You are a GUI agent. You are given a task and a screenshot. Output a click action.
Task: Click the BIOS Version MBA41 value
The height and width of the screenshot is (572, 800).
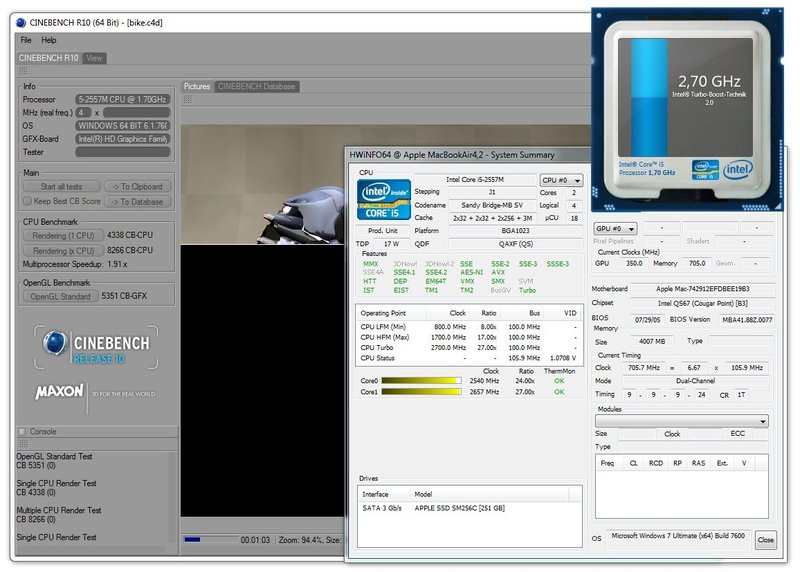coord(747,320)
